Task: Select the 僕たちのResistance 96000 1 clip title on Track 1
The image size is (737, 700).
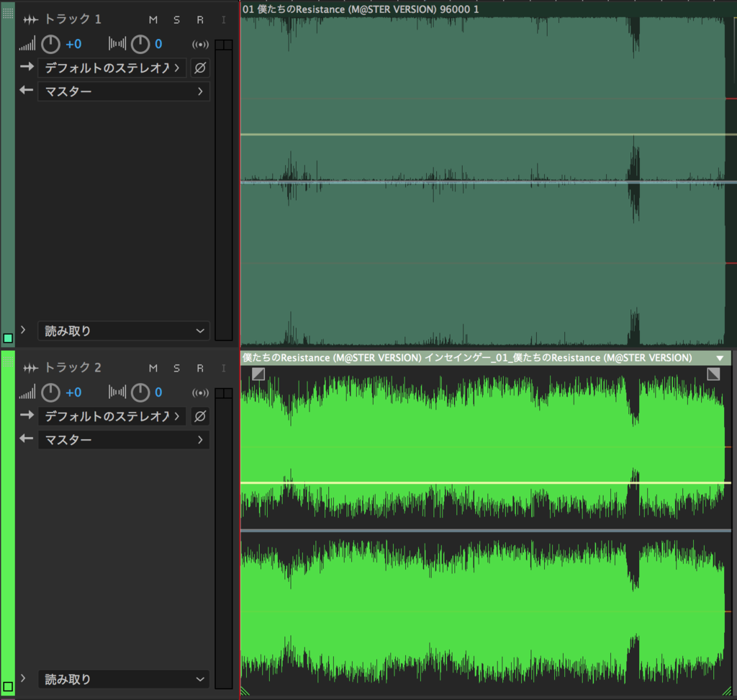Action: click(361, 9)
